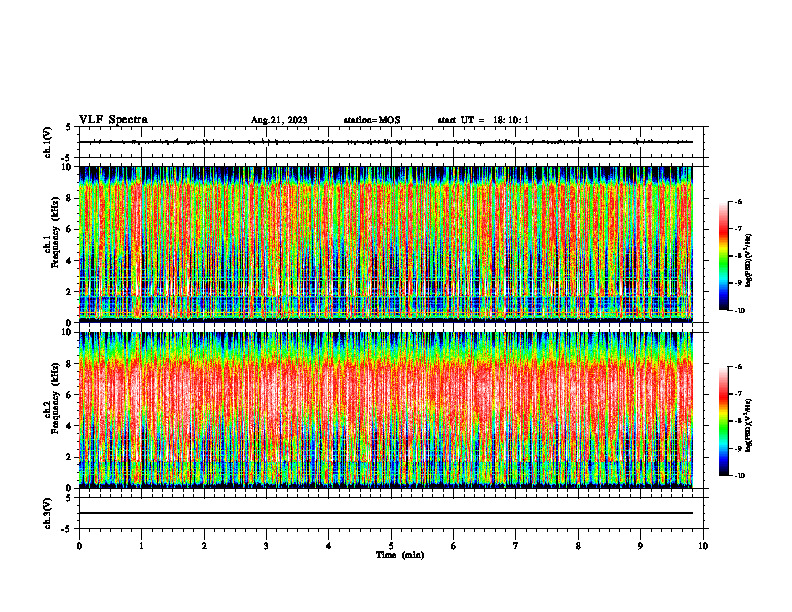Click inside the ch.1 spectrogram panel
Screen dimensions: 792x612
tap(386, 244)
